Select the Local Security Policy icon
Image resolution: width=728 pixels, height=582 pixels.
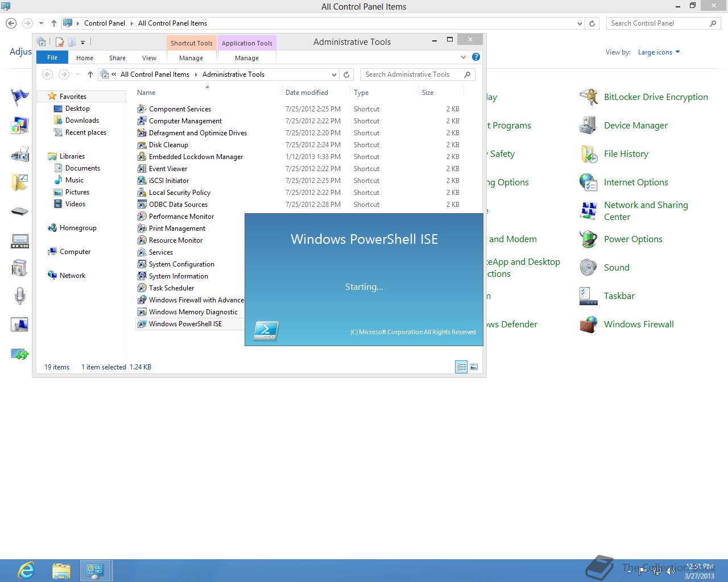[142, 192]
